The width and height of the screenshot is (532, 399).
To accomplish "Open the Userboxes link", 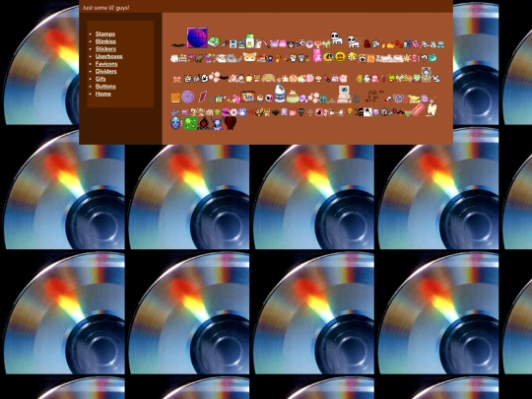I will click(109, 56).
